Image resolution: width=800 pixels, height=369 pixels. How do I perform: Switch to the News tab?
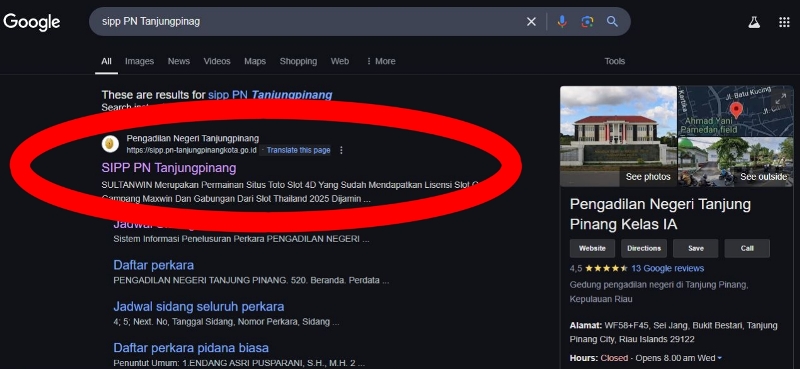(x=179, y=61)
